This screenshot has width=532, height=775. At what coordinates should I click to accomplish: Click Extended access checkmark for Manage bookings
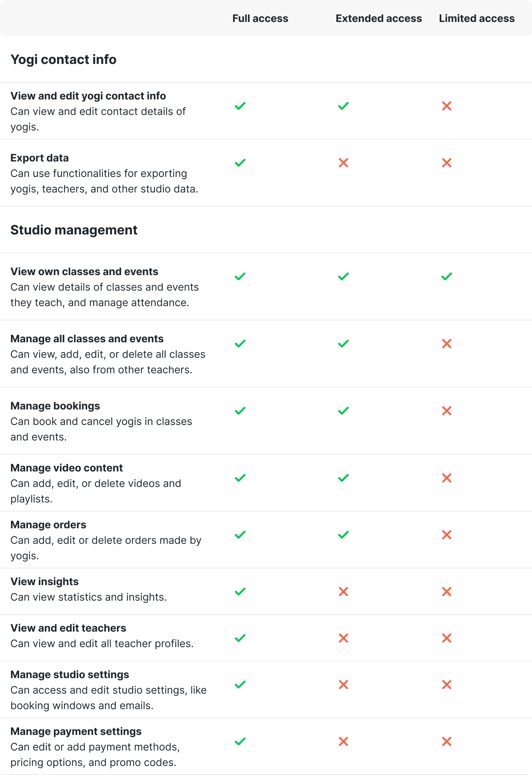coord(343,410)
